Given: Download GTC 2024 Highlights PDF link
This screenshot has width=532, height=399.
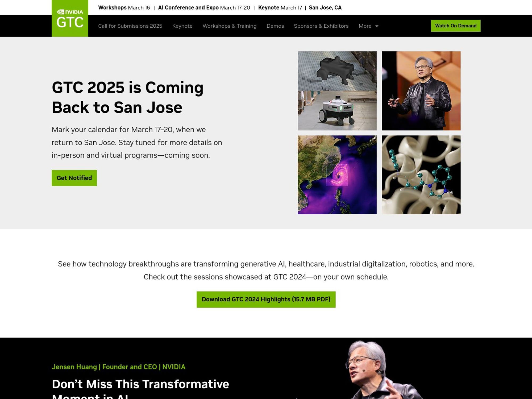Looking at the screenshot, I should pyautogui.click(x=266, y=299).
